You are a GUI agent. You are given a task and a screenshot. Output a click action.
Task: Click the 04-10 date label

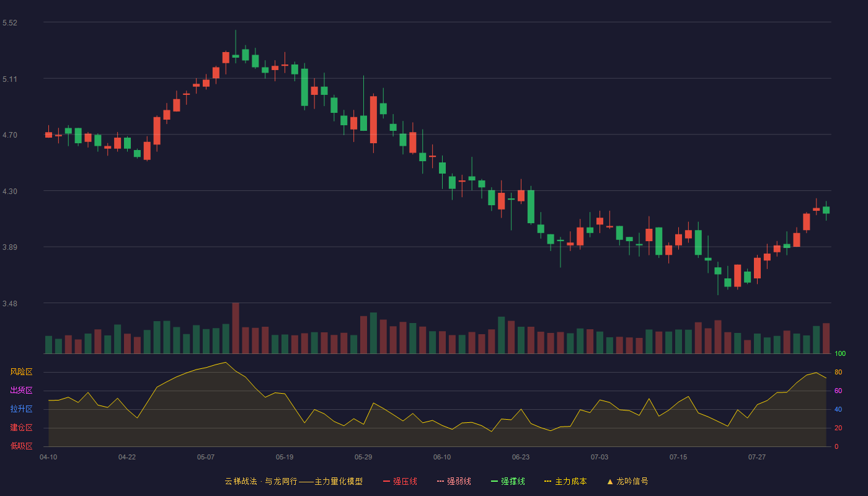click(x=48, y=457)
